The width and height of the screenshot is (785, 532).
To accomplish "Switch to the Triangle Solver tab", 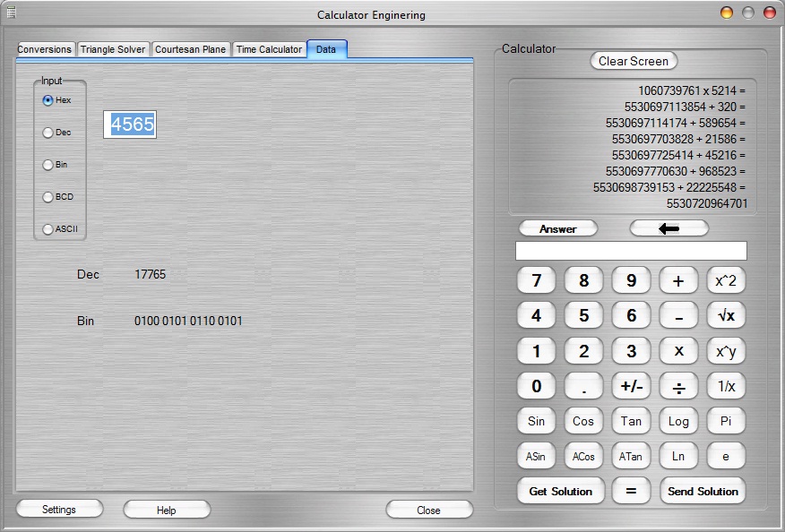I will click(113, 49).
